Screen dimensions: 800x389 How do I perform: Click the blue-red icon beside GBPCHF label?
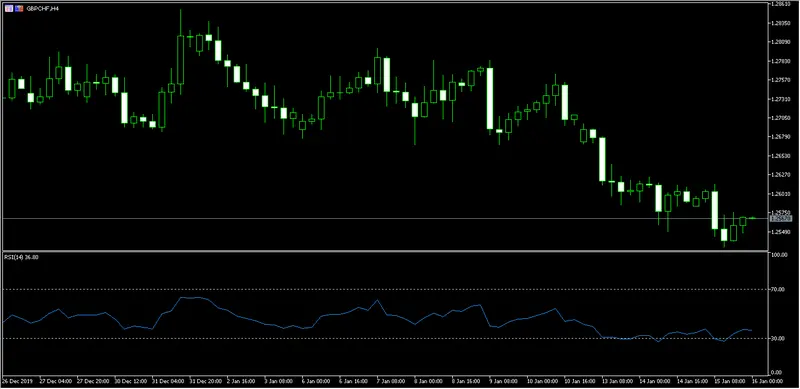pos(19,9)
